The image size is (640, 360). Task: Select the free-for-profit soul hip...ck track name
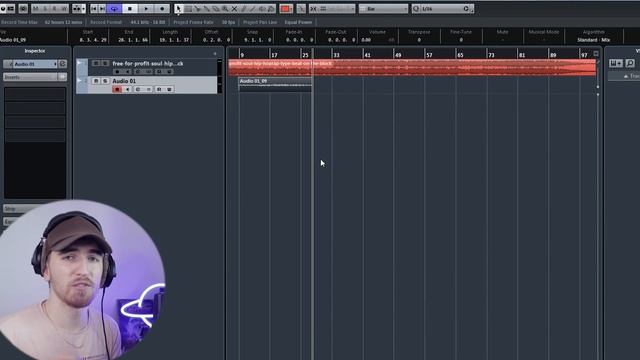[148, 63]
